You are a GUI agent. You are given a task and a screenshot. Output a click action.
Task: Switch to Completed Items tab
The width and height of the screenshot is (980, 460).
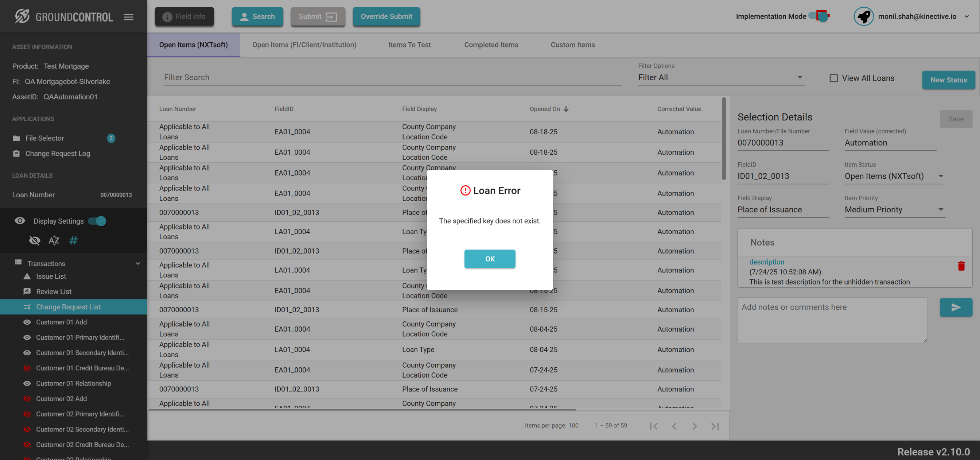point(491,45)
